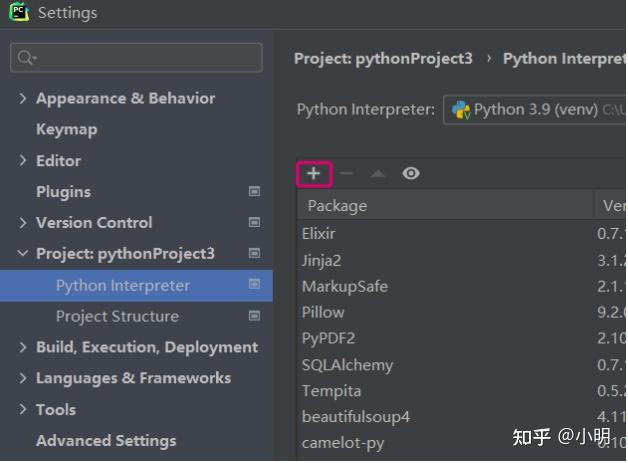Open the Project Structure page
Screen dimensions: 628x463
point(117,316)
